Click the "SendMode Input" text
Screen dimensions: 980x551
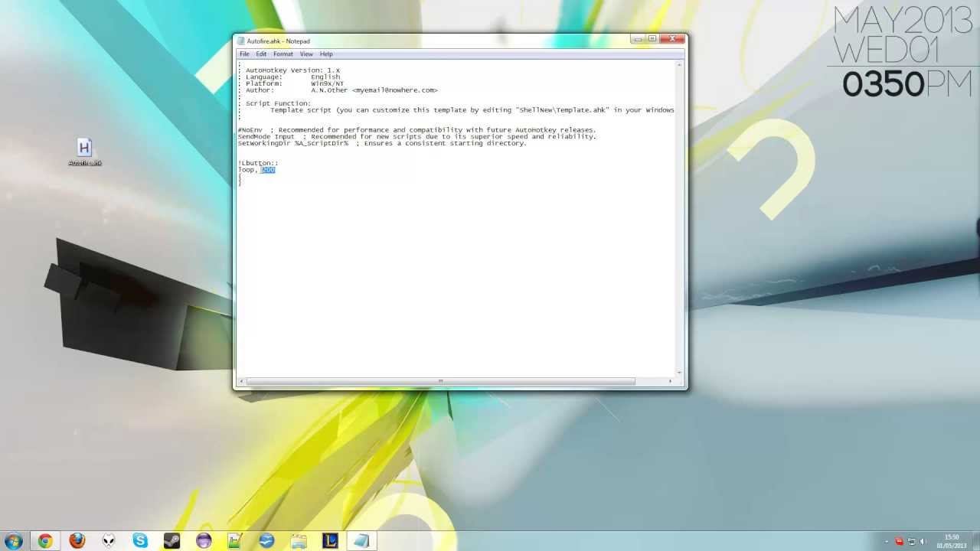266,137
